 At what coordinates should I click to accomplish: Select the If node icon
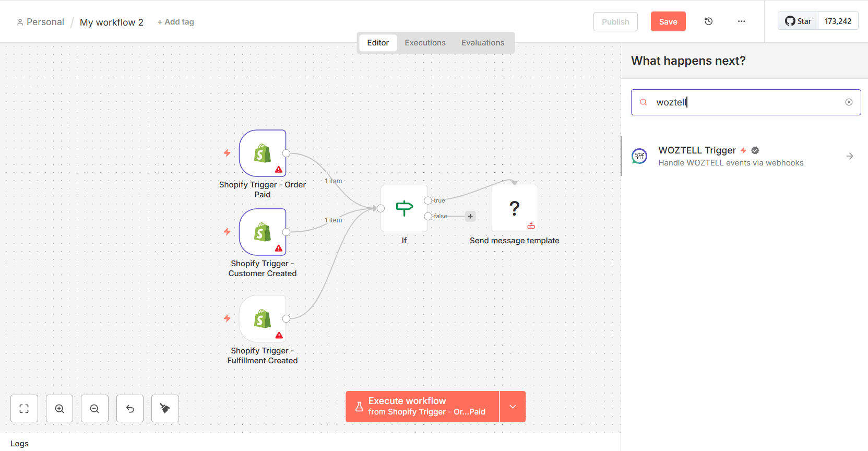(404, 208)
